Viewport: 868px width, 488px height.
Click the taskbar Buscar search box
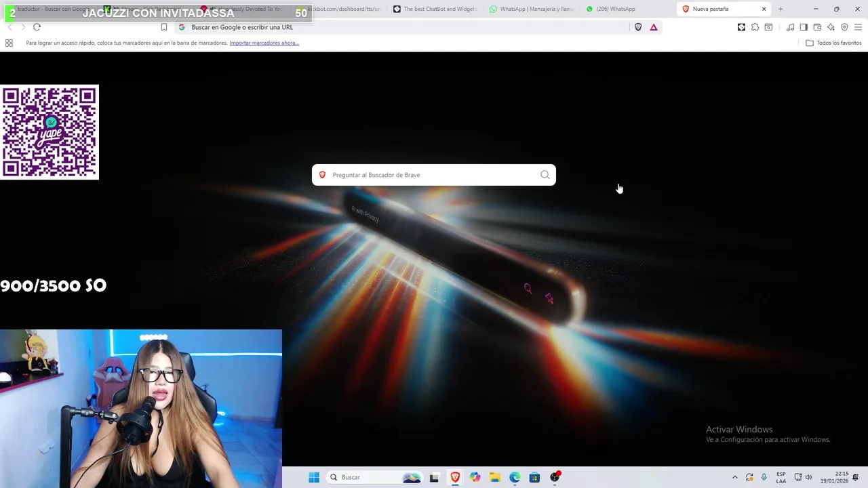(375, 477)
